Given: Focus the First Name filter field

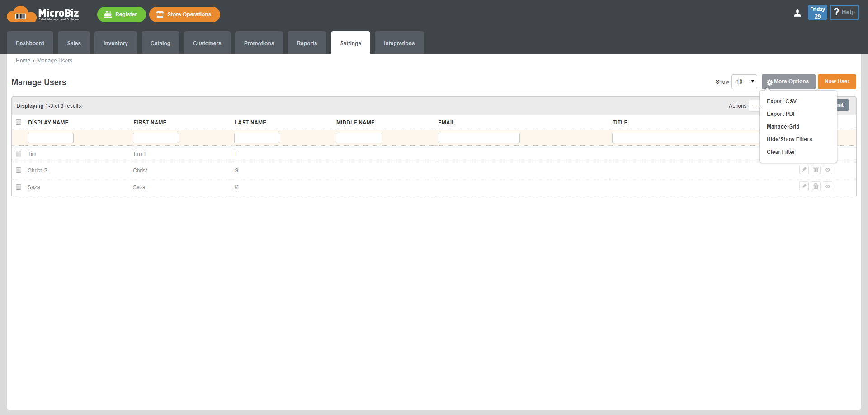Looking at the screenshot, I should pyautogui.click(x=156, y=138).
